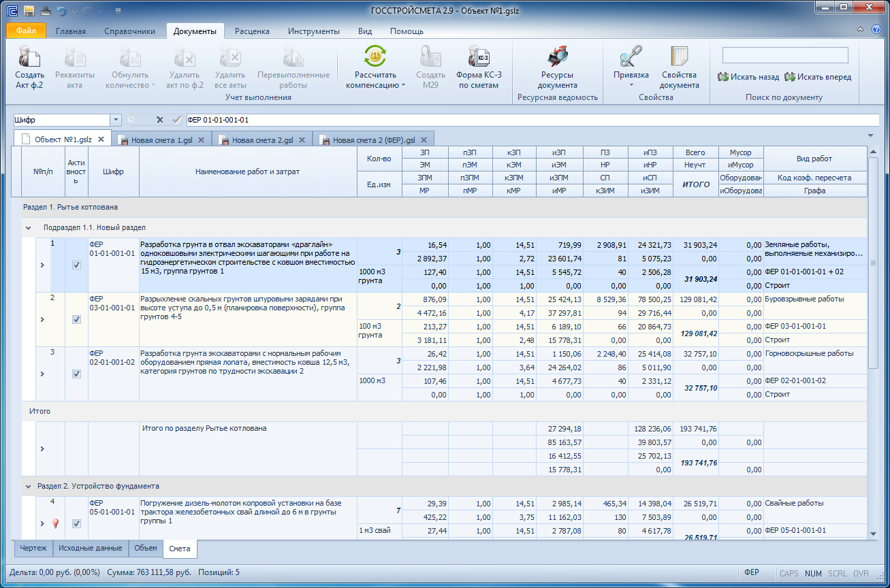Click the document search input field
Viewport: 890px width, 588px height.
coord(785,55)
